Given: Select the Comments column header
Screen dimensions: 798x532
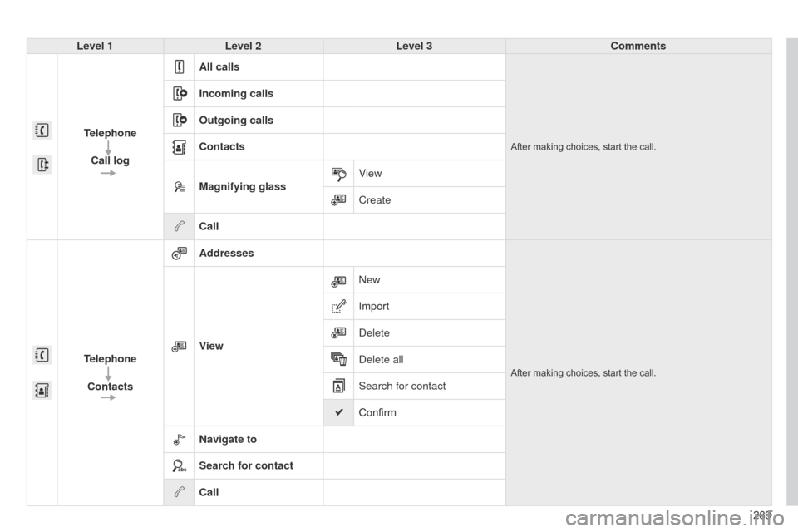Looking at the screenshot, I should (x=638, y=47).
